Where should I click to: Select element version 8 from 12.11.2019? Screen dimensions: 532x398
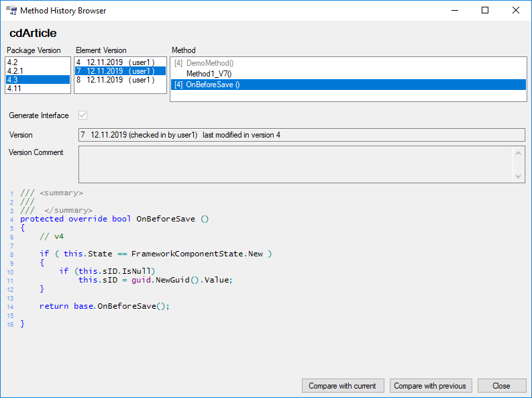pos(120,80)
